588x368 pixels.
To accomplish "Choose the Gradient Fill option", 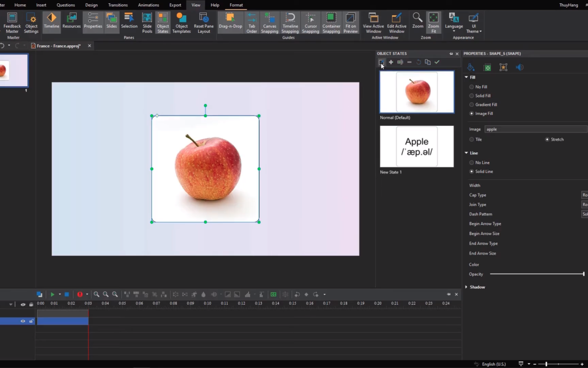I will [471, 105].
